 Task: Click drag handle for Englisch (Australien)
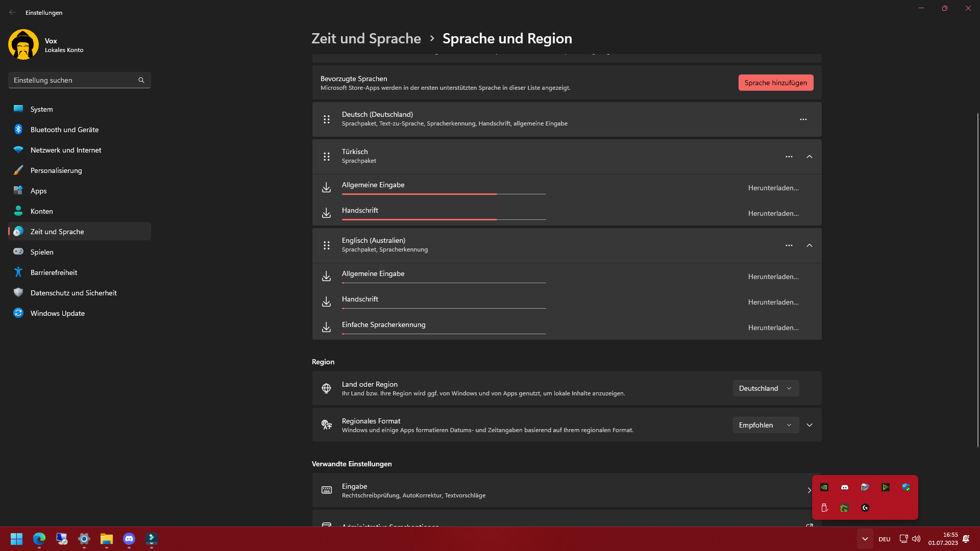click(x=327, y=245)
